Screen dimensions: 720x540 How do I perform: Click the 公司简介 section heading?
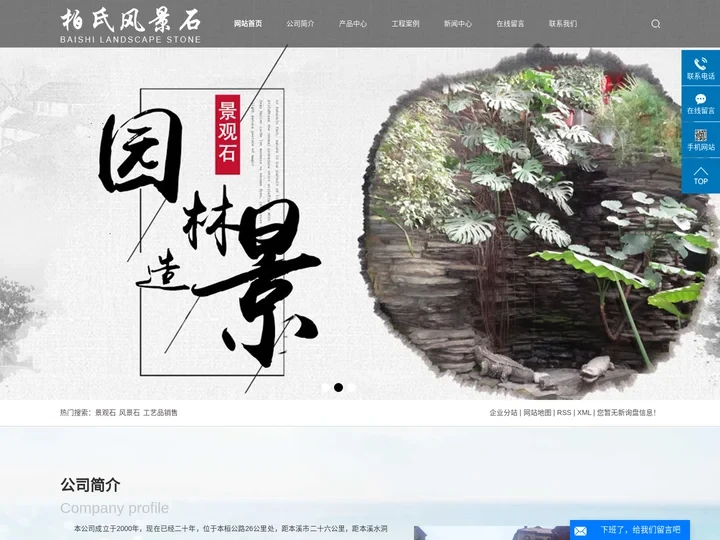click(90, 485)
